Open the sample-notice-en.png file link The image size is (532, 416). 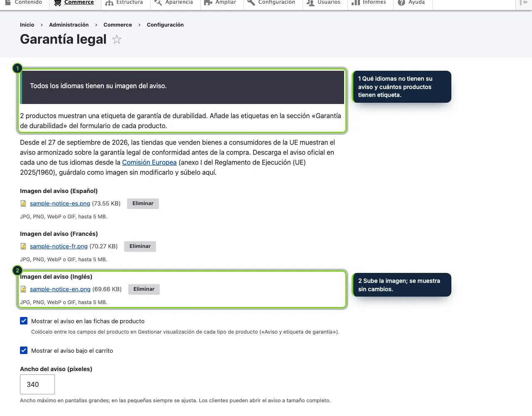[60, 289]
